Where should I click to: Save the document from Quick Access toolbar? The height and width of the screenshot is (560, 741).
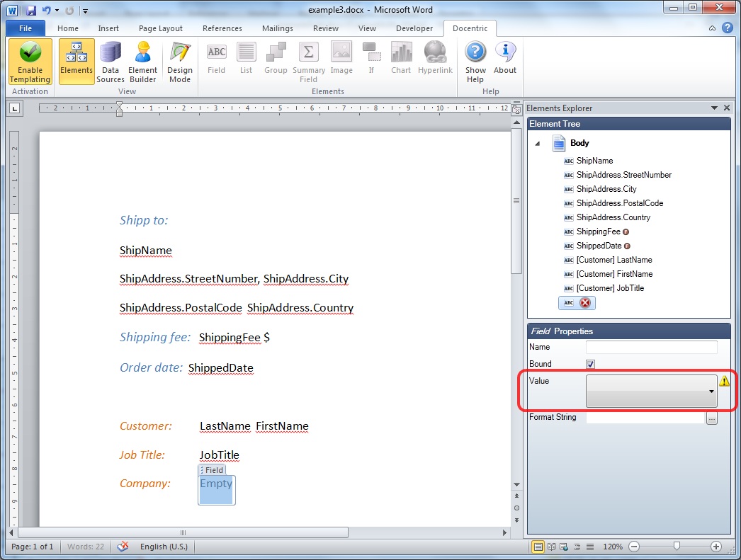[x=31, y=10]
